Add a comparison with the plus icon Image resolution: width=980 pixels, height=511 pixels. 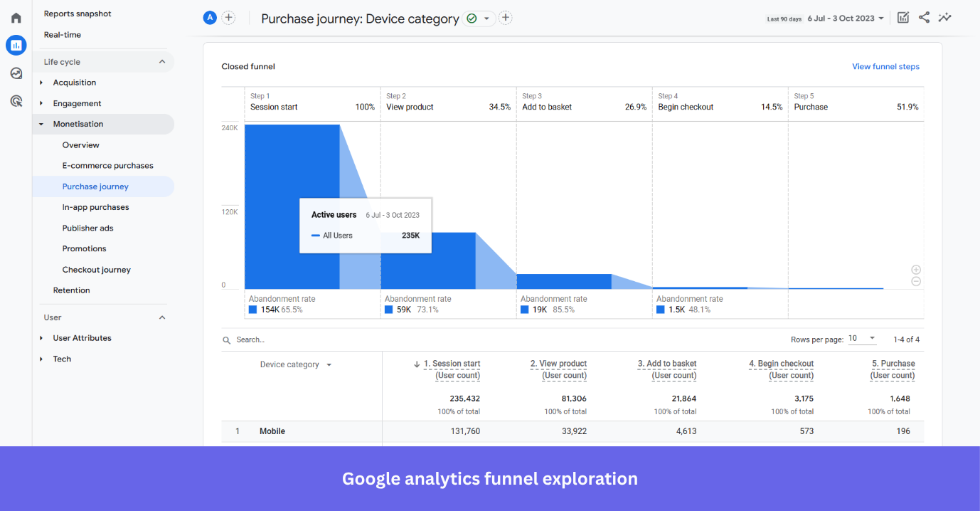pyautogui.click(x=228, y=17)
